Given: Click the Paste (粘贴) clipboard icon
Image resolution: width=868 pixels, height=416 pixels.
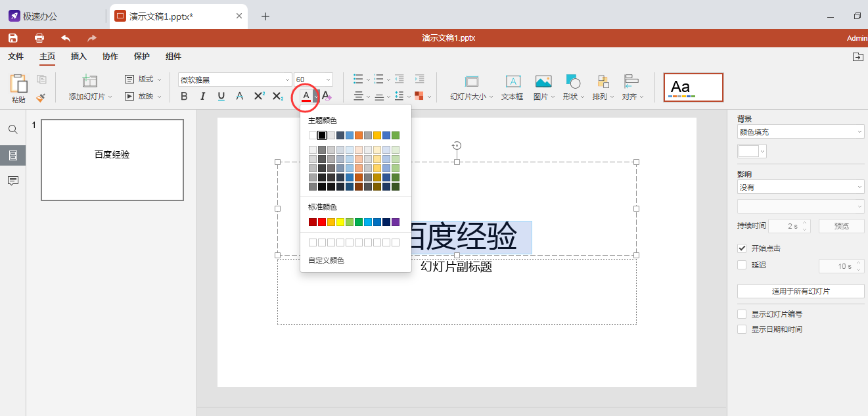Looking at the screenshot, I should click(x=18, y=83).
